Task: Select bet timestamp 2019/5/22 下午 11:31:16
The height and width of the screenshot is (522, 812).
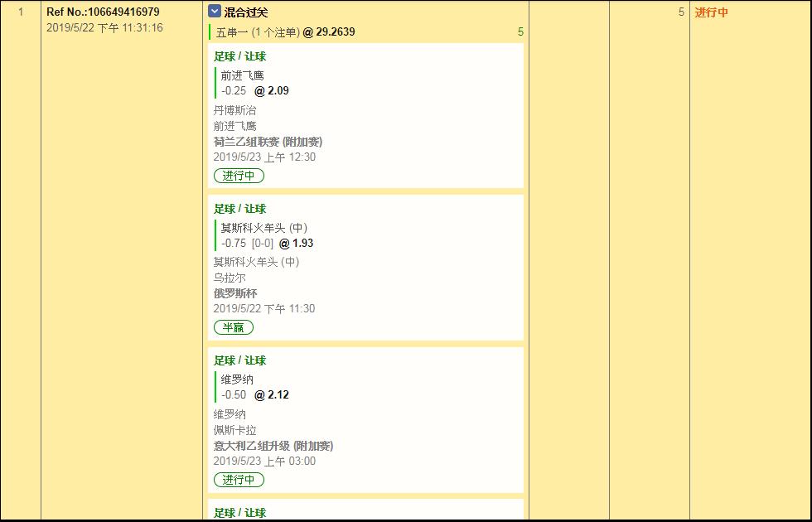Action: click(104, 28)
